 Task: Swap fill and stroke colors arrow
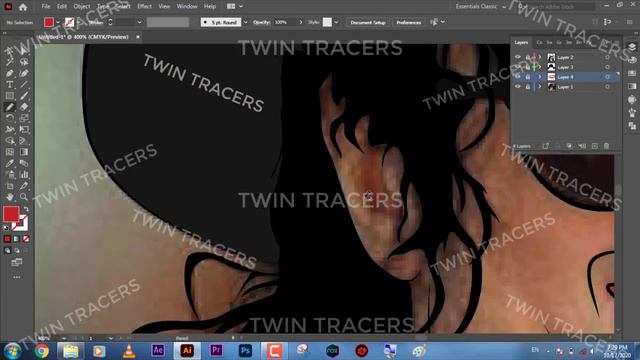point(26,209)
